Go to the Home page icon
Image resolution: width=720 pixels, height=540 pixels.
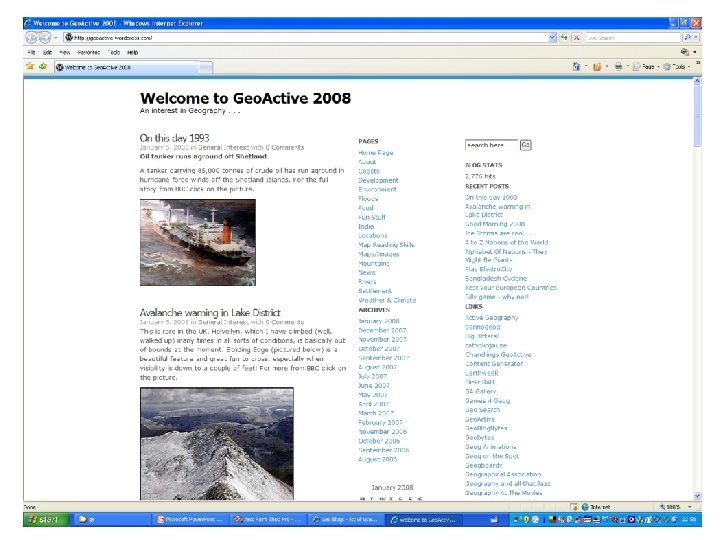point(576,67)
